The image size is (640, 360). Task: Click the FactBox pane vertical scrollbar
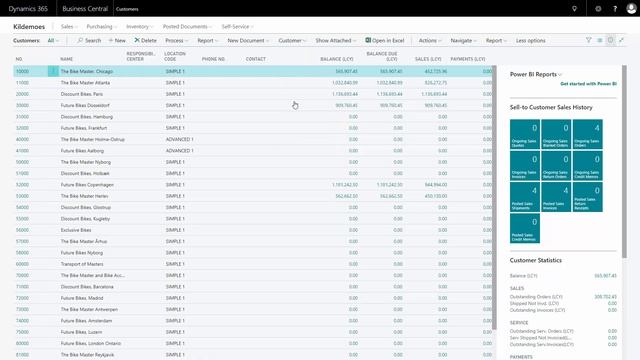[x=624, y=161]
